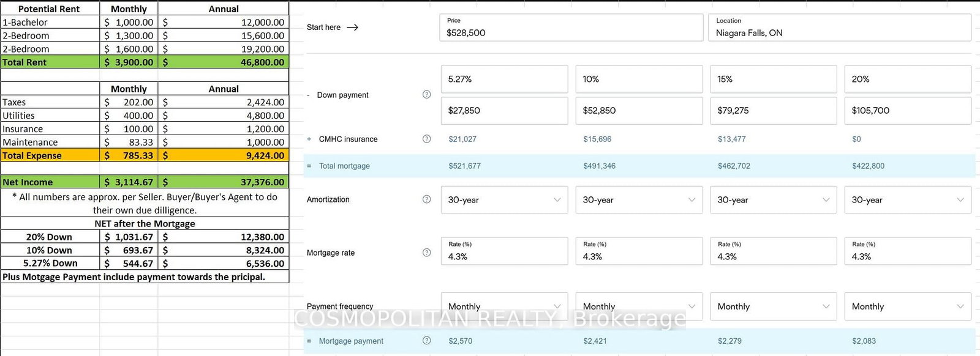Click the CMHC insurance help icon
The width and height of the screenshot is (980, 356).
click(x=426, y=139)
